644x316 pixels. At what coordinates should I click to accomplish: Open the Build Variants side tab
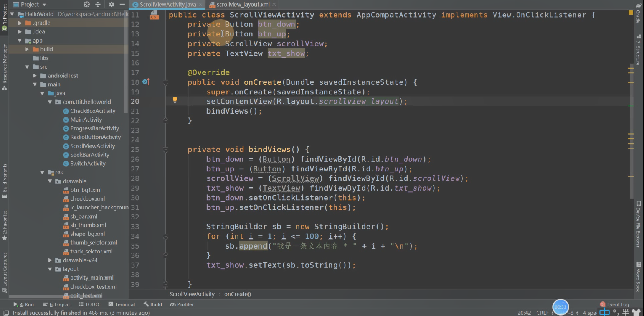point(5,181)
